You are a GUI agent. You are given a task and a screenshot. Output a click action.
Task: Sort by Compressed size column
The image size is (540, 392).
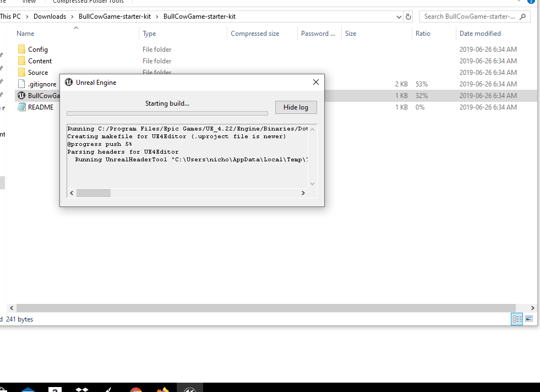pos(255,34)
